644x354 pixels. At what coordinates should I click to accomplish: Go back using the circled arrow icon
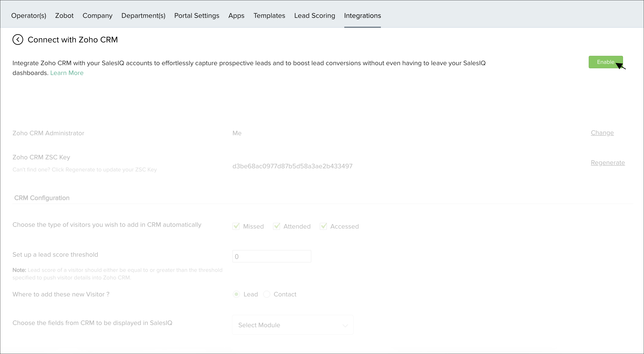coord(18,40)
